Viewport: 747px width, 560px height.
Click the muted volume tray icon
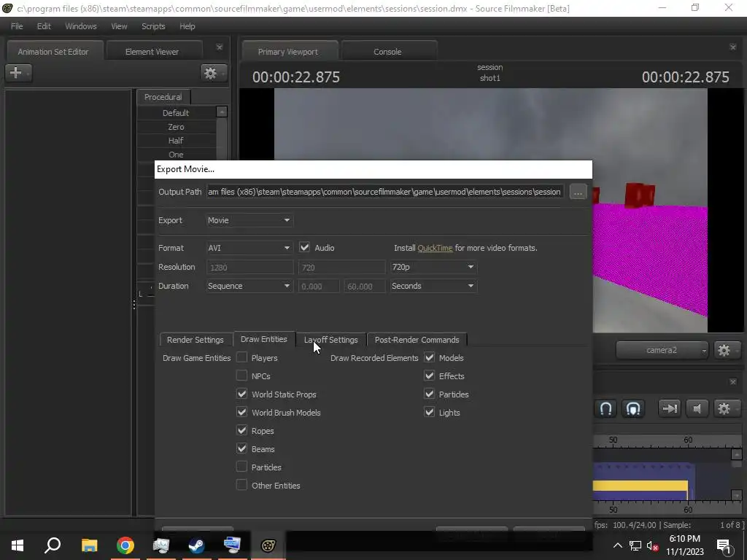[653, 545]
